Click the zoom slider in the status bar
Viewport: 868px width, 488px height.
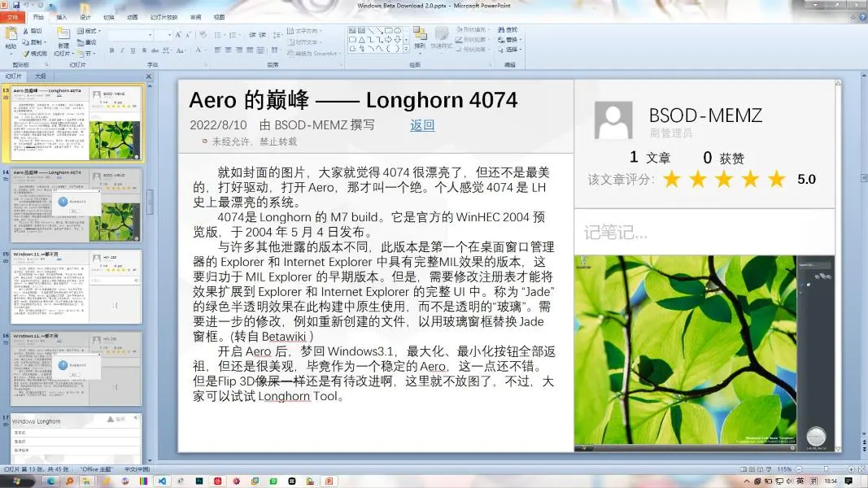pos(826,469)
